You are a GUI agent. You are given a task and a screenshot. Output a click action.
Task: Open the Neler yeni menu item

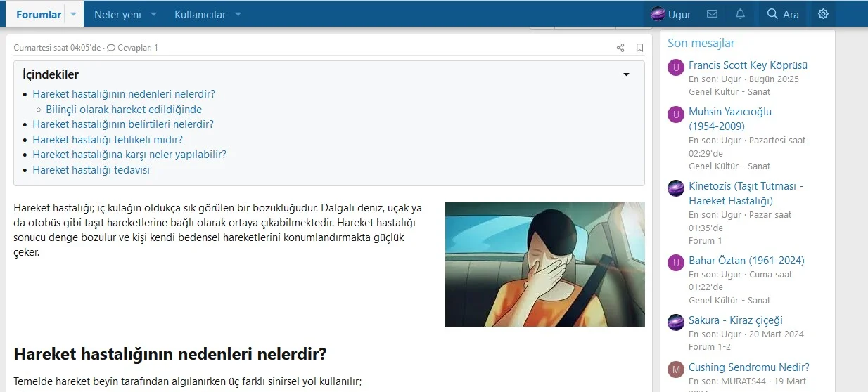pyautogui.click(x=117, y=14)
